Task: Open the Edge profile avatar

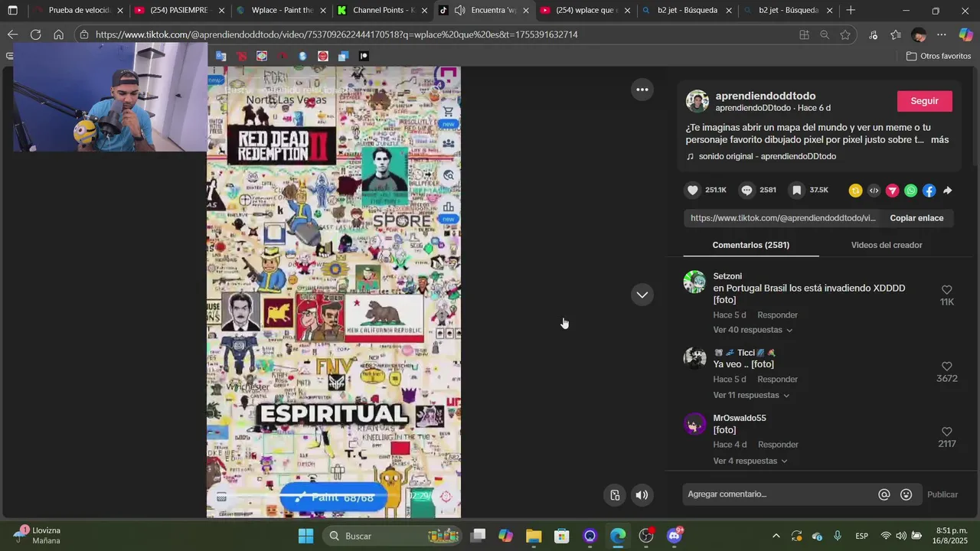Action: 919,34
